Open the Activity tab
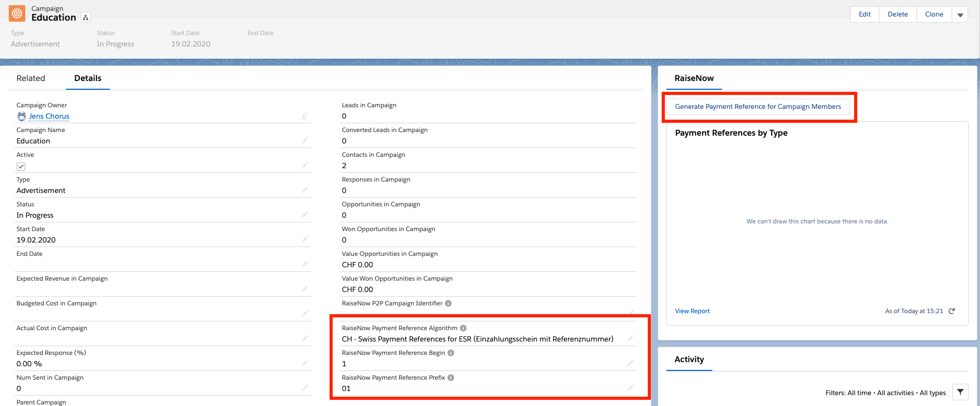 pos(689,360)
